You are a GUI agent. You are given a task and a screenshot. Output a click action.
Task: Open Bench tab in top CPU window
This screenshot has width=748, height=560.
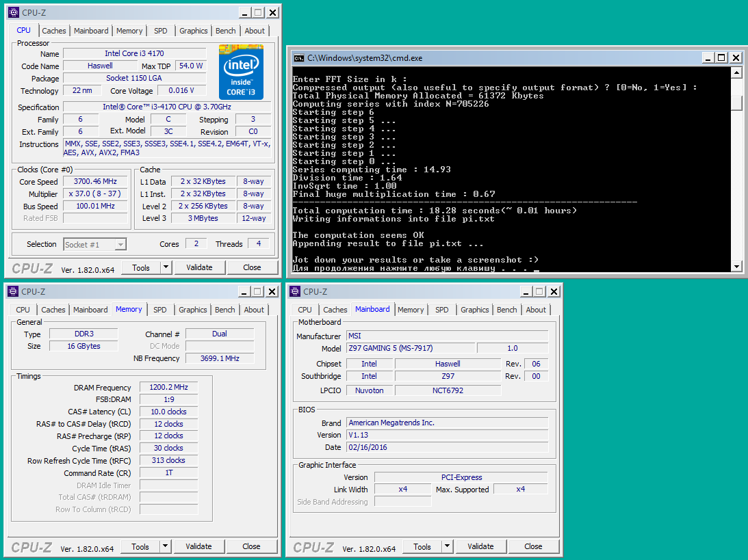coord(226,31)
